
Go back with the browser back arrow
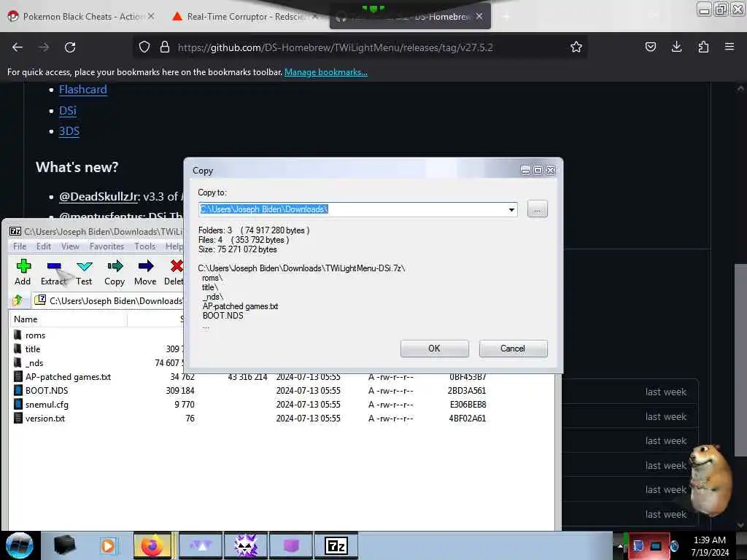click(18, 47)
